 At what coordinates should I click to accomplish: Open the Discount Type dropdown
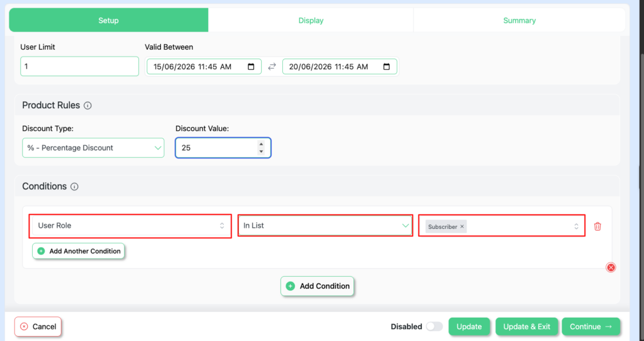93,148
